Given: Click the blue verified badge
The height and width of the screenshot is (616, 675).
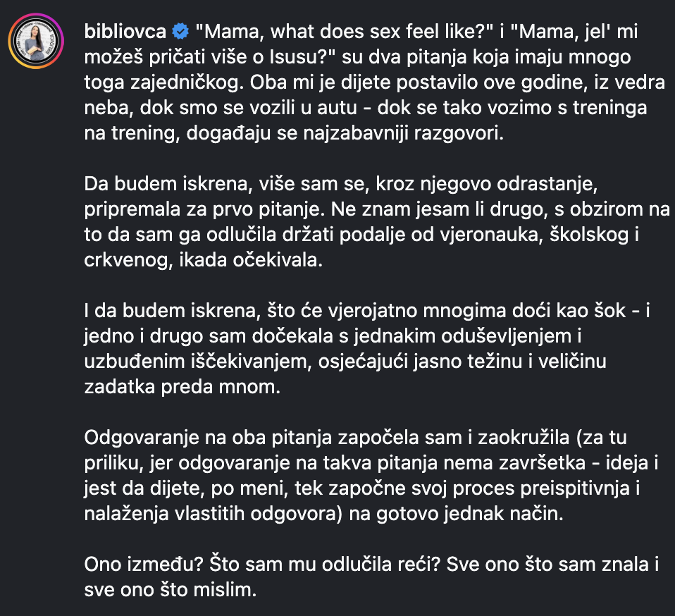Looking at the screenshot, I should [x=180, y=32].
